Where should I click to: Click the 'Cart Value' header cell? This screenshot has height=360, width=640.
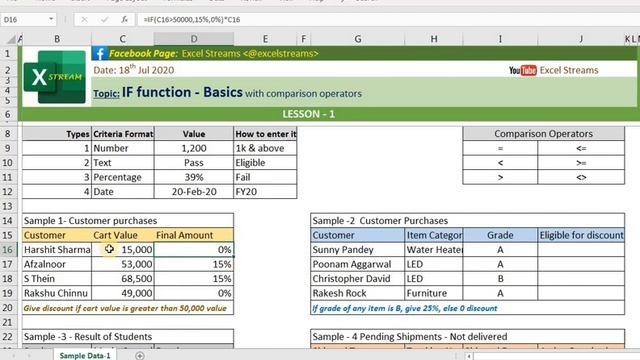tap(123, 235)
